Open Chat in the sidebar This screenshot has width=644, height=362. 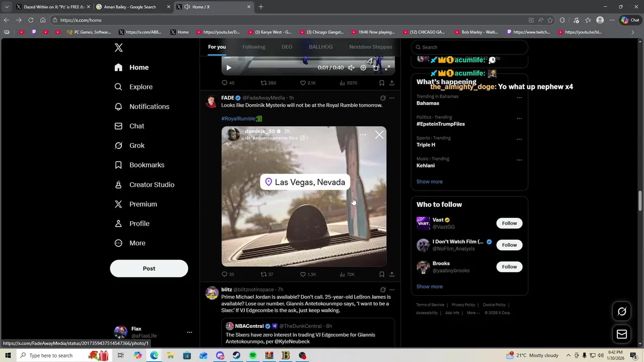[129, 126]
